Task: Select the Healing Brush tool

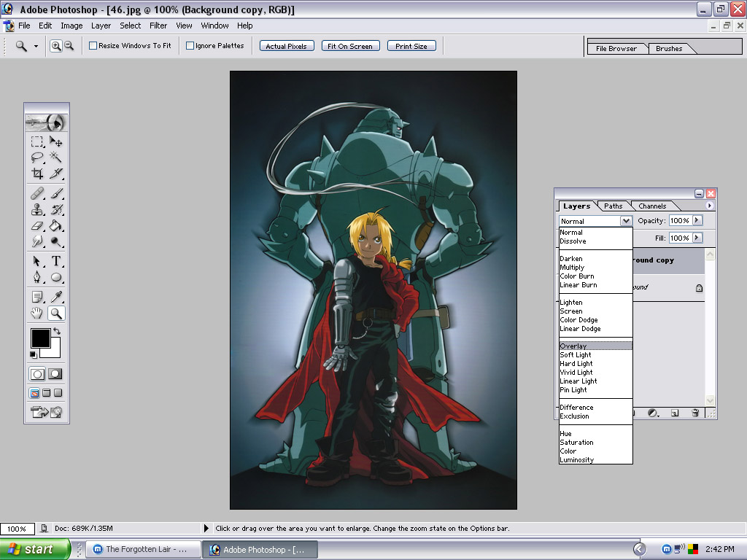Action: (37, 193)
